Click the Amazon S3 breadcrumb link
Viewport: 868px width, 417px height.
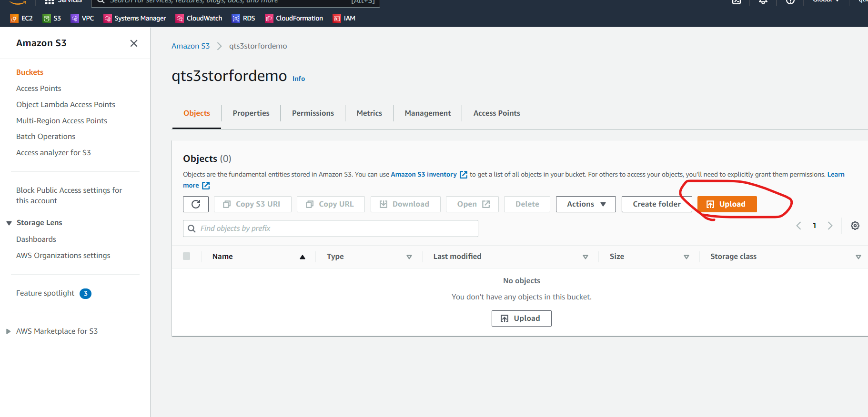pos(191,46)
